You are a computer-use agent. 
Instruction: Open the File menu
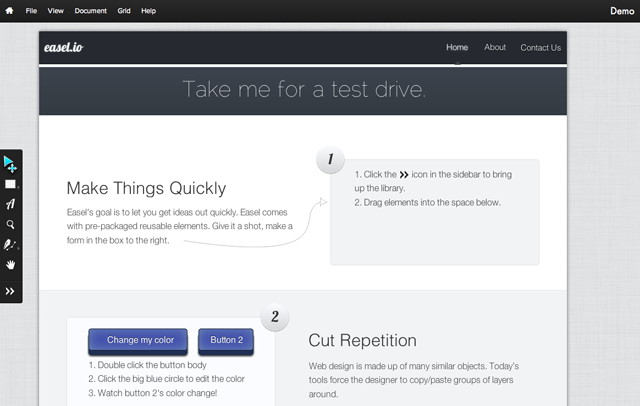click(32, 10)
